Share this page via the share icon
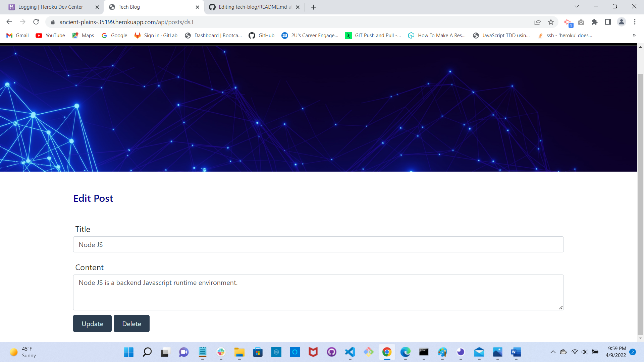The width and height of the screenshot is (644, 362). [x=537, y=22]
